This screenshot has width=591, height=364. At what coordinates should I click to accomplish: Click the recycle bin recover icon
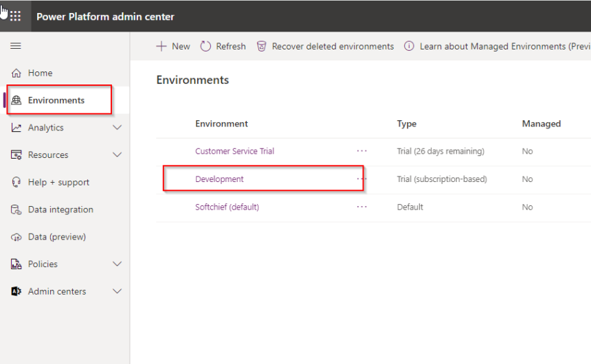coord(261,46)
